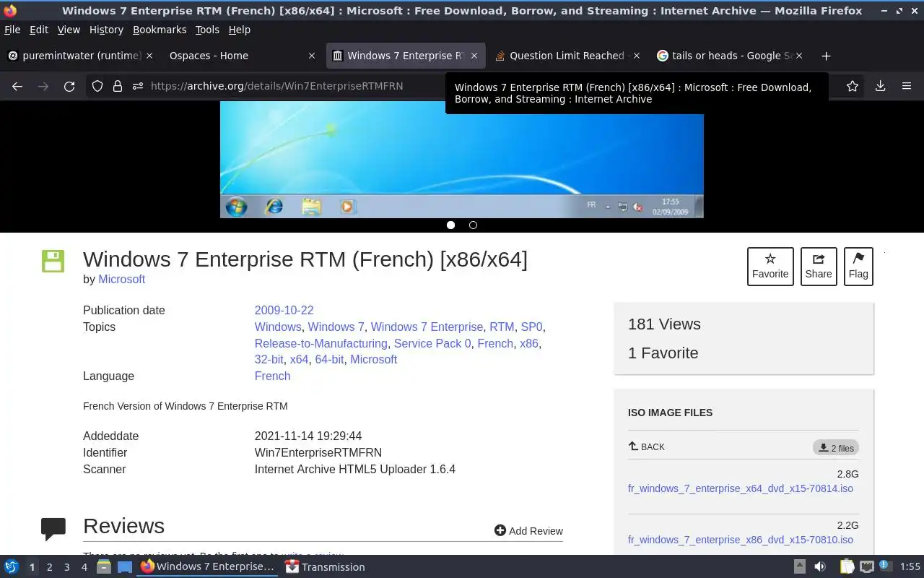Open the Microsoft author link
The width and height of the screenshot is (924, 578).
tap(121, 279)
